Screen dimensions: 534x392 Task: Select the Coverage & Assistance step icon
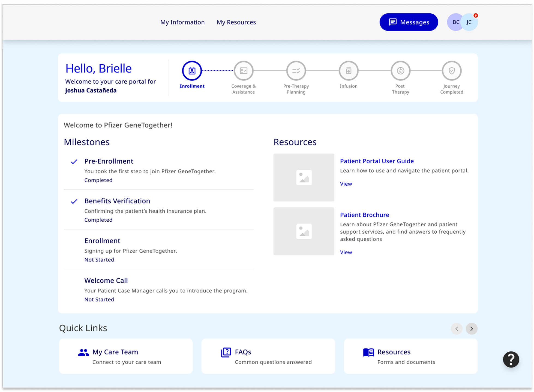244,71
